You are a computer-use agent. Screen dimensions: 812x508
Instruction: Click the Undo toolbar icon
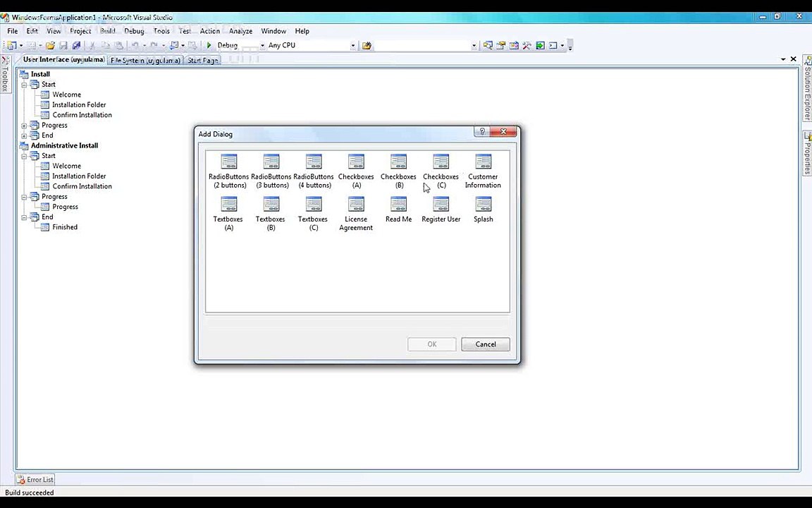135,46
